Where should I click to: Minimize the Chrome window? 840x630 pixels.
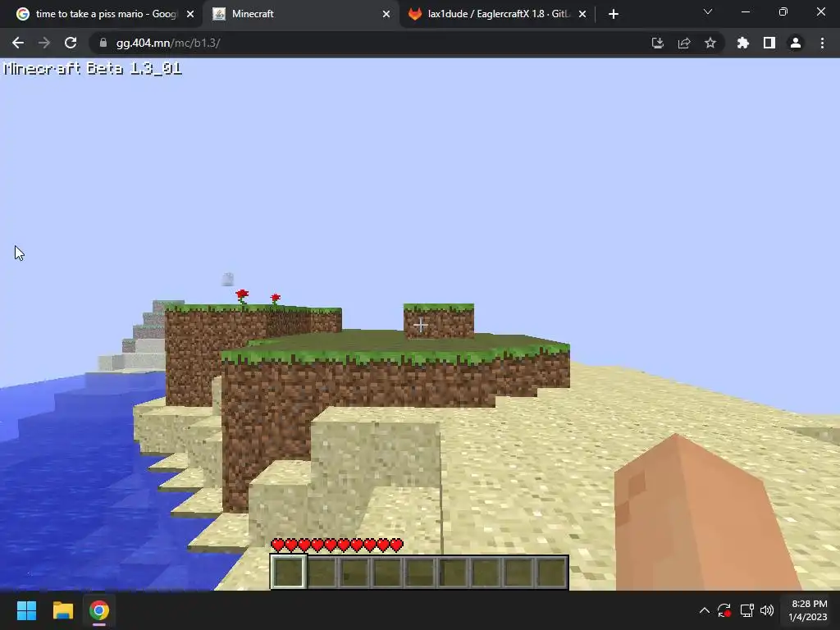coord(745,11)
